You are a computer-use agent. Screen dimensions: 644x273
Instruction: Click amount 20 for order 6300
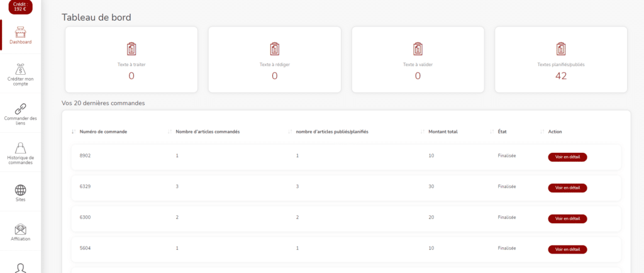pos(431,217)
